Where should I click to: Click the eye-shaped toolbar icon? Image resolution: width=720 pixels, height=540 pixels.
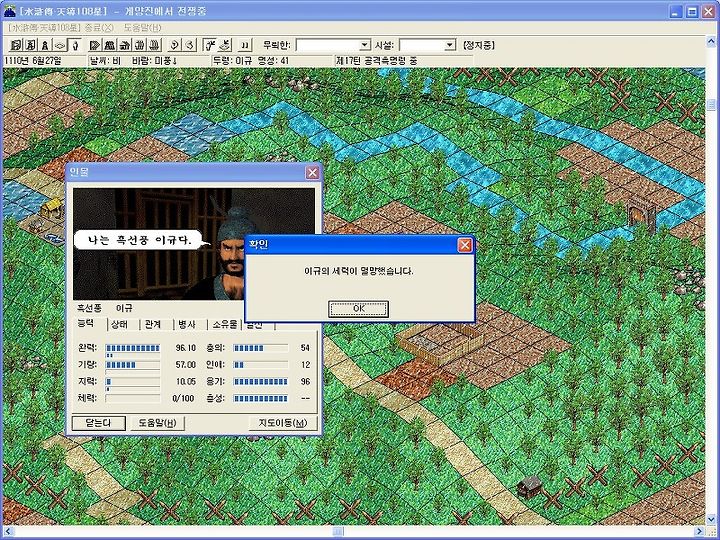(x=60, y=45)
